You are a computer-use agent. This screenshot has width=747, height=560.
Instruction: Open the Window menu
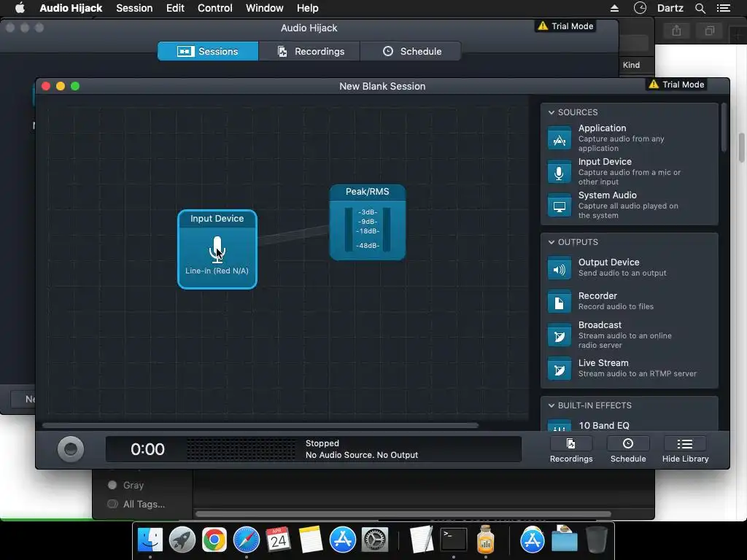point(264,8)
